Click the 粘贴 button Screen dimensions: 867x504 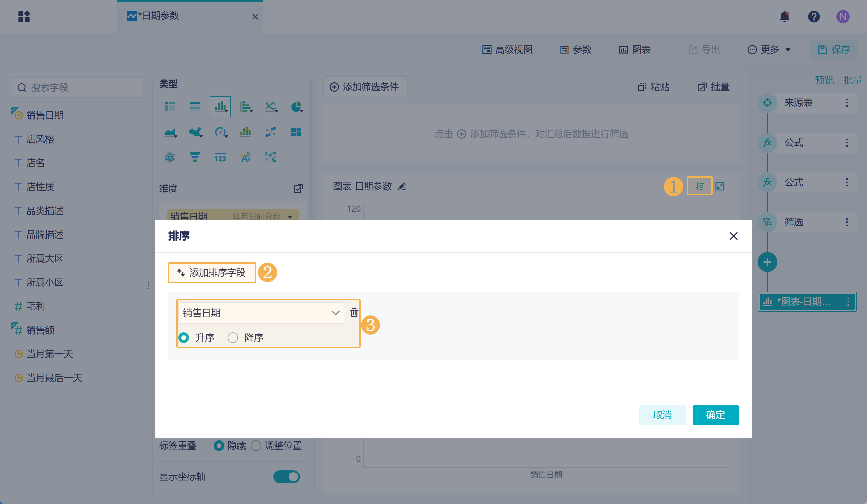pos(653,87)
